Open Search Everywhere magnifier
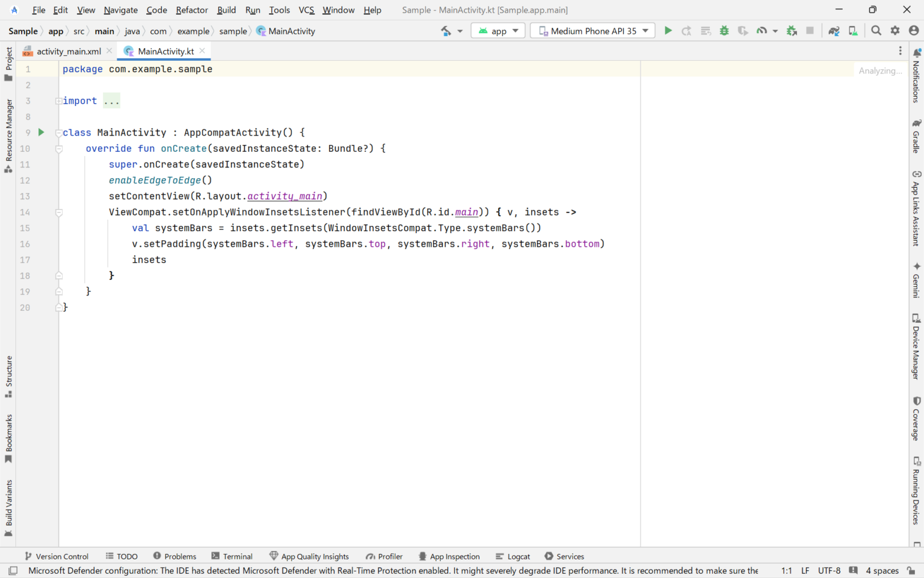The height and width of the screenshot is (578, 924). coord(876,30)
